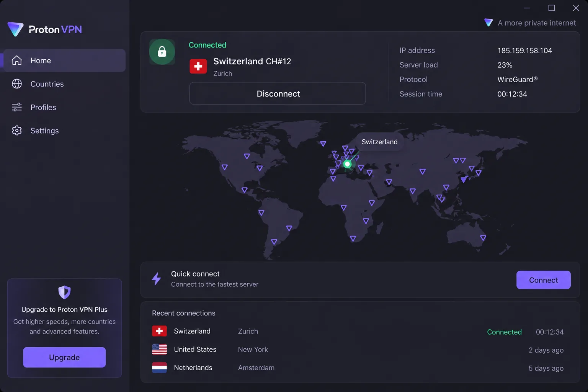Viewport: 588px width, 392px height.
Task: Click the Upgrade button
Action: coord(64,357)
